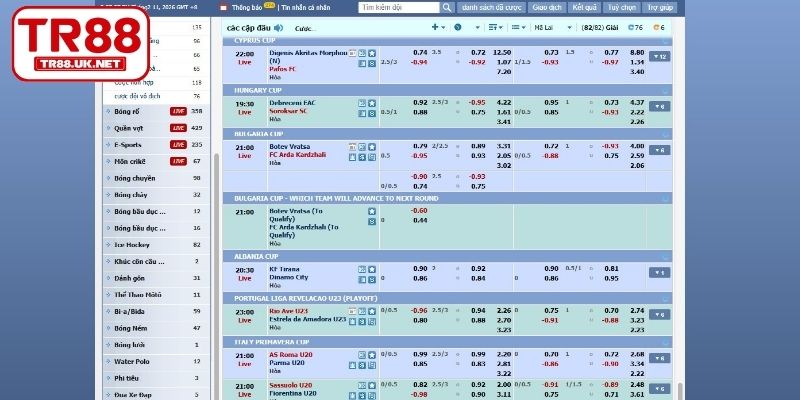Favorite the Digenis Akritas Morphou match star
The width and height of the screenshot is (800, 400).
(x=372, y=53)
